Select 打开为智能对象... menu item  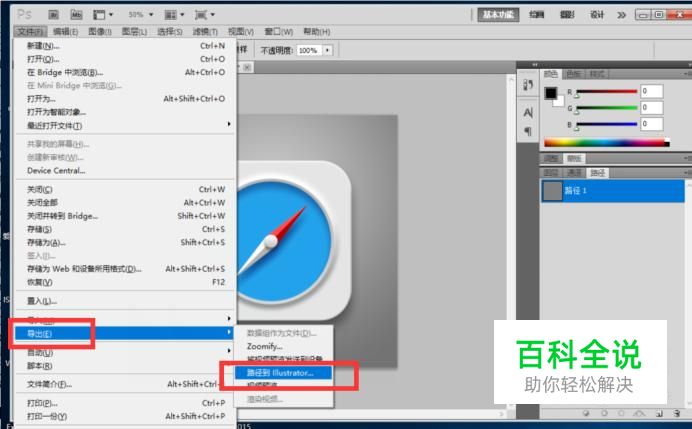click(126, 112)
